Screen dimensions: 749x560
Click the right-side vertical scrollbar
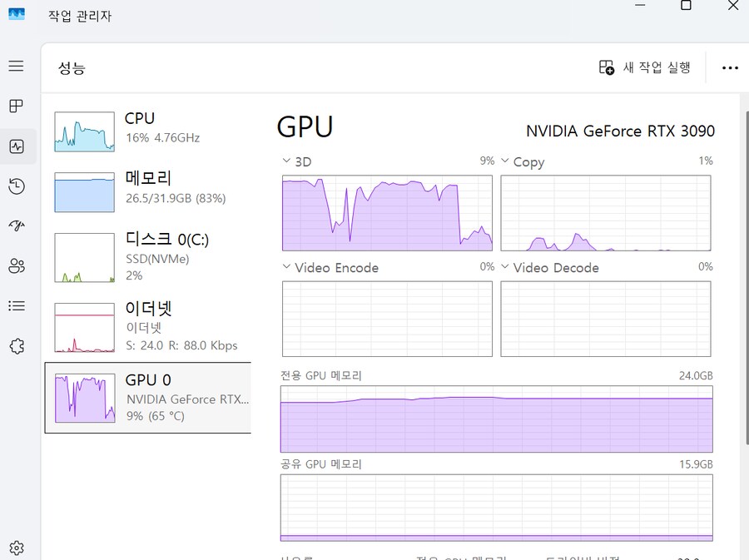coord(747,279)
